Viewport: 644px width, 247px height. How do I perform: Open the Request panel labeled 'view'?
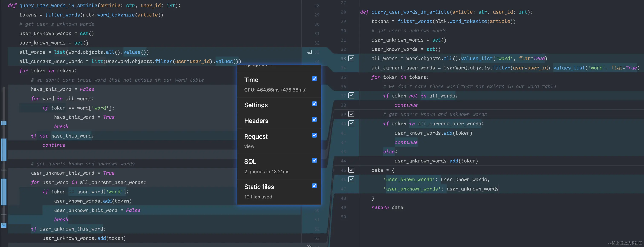[256, 136]
